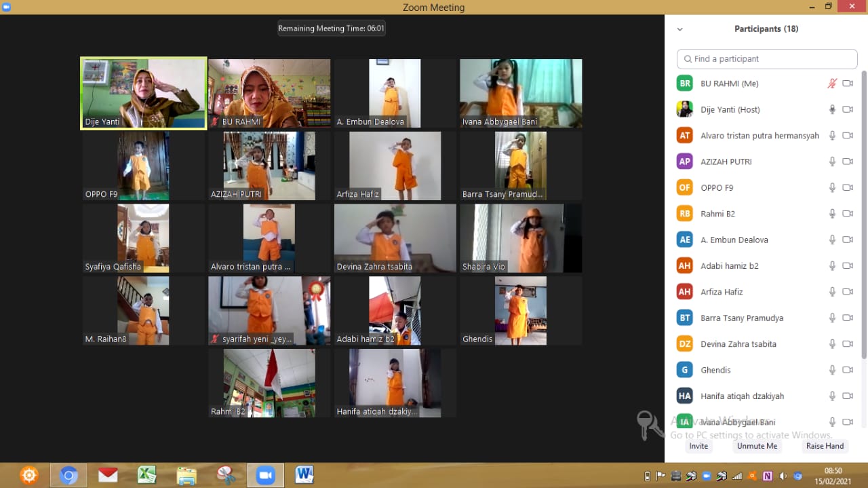Click the camera icon next to Dije Yanti

848,109
